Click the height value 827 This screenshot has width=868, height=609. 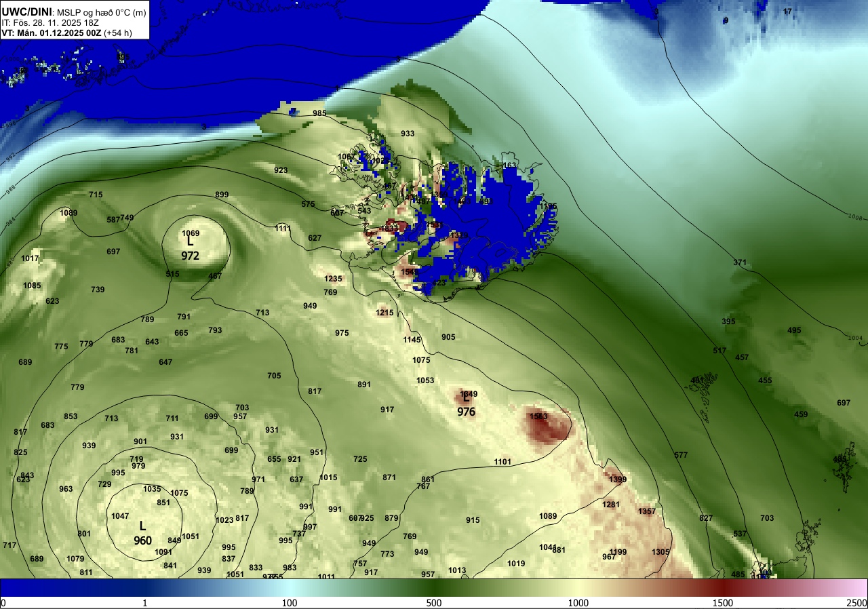click(706, 518)
